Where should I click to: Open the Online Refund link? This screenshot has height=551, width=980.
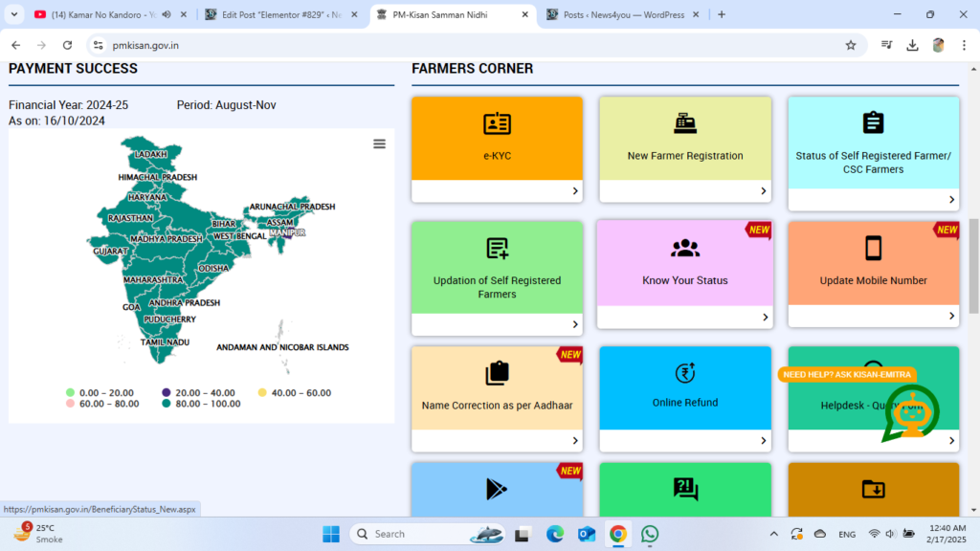coord(685,403)
